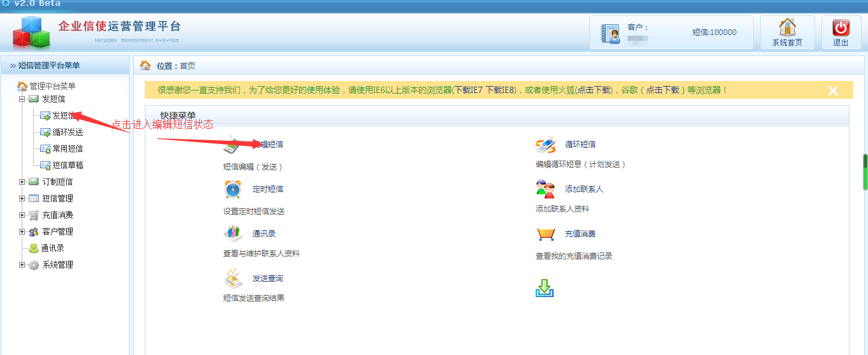The height and width of the screenshot is (355, 868).
Task: Click the 编辑短信 phone icon
Action: click(x=232, y=145)
